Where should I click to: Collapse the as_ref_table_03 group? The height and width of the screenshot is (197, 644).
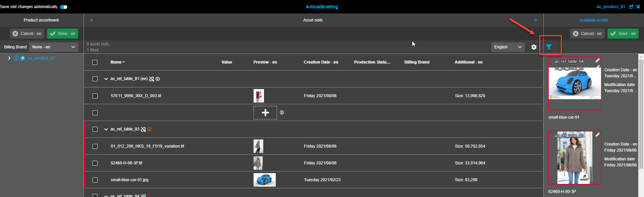pyautogui.click(x=106, y=129)
